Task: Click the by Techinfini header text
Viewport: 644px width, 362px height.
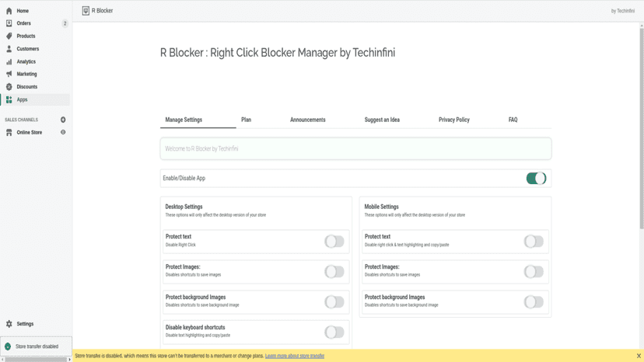Action: click(623, 11)
